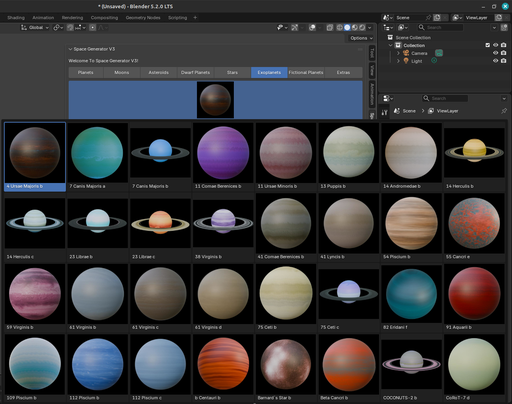The height and width of the screenshot is (404, 512).
Task: Open the Outliner display mode selector
Action: tap(403, 27)
